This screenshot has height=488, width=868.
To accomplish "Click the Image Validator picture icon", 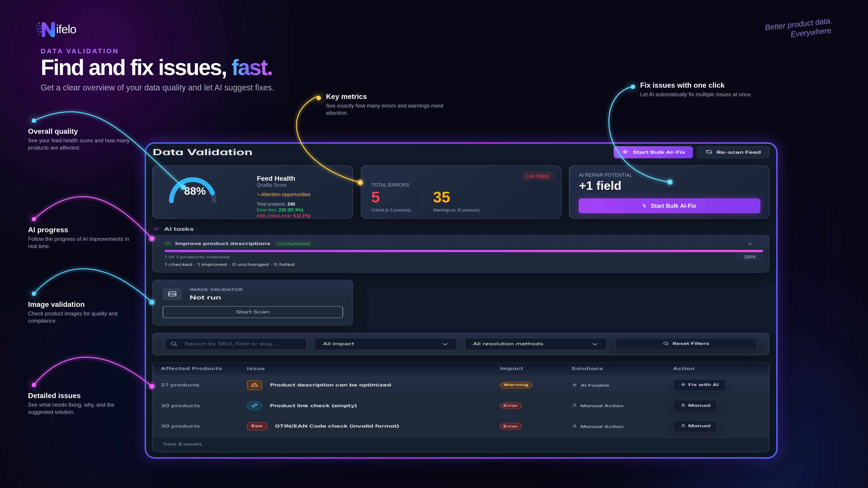I will [x=172, y=294].
